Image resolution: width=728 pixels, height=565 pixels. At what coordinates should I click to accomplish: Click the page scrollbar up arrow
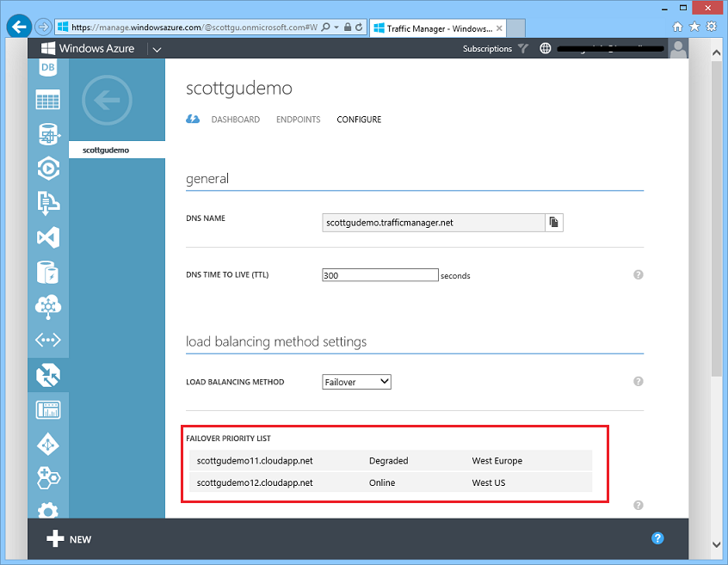click(x=717, y=52)
